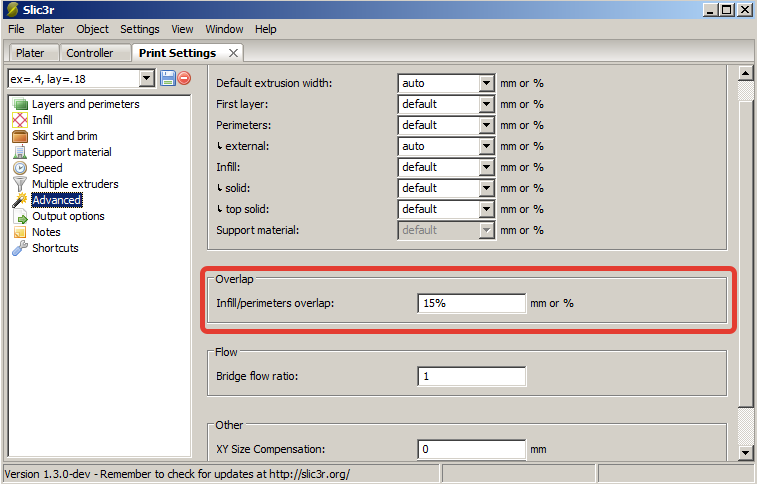757x484 pixels.
Task: Select Support material category
Action: 72,152
